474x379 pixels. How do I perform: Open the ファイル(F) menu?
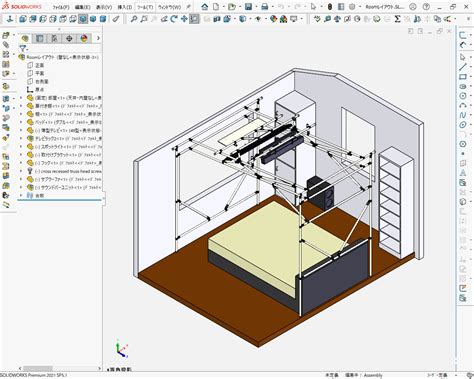(x=61, y=7)
